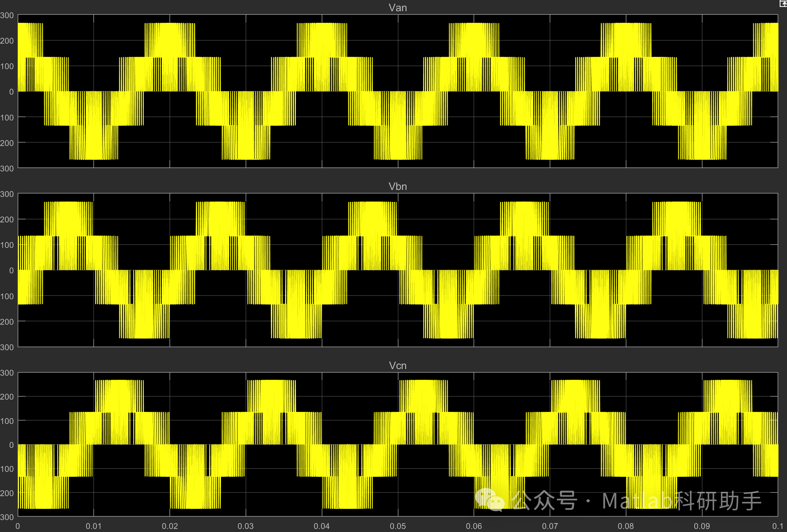787x532 pixels.
Task: Click the 0.09 time axis tick label
Action: pos(702,526)
